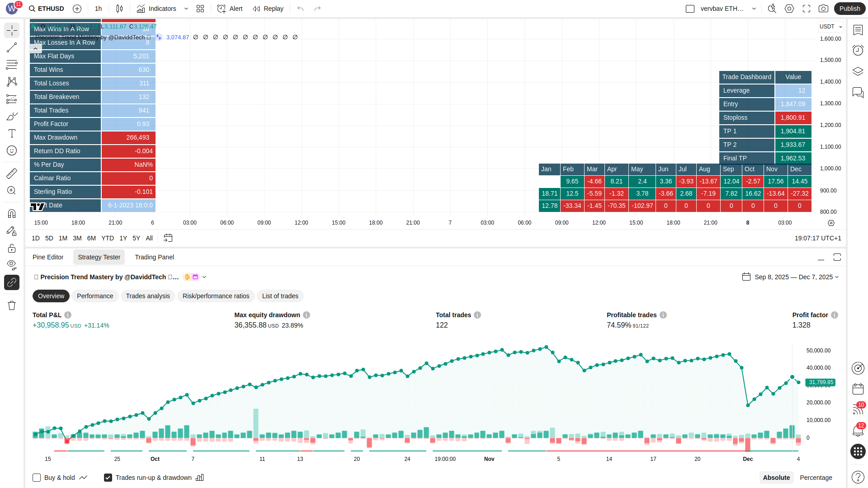868x488 pixels.
Task: Uncheck Trades run-up & drawdown
Action: click(108, 478)
